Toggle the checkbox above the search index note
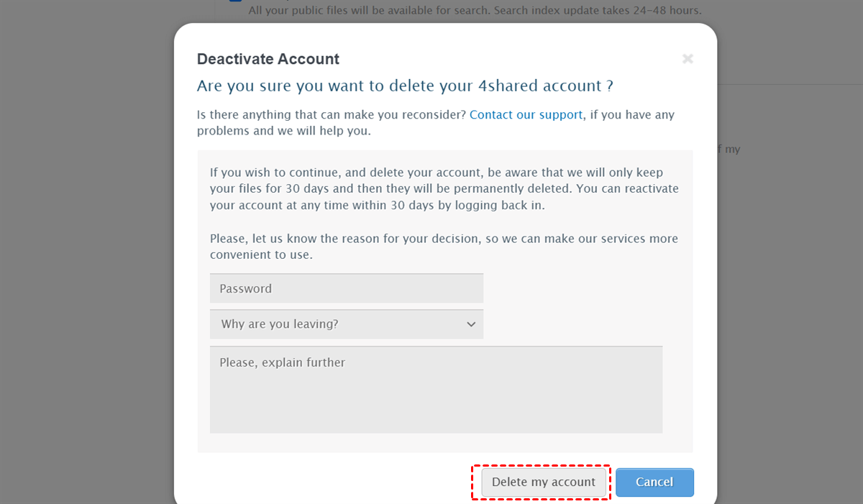This screenshot has height=504, width=863. (x=235, y=1)
